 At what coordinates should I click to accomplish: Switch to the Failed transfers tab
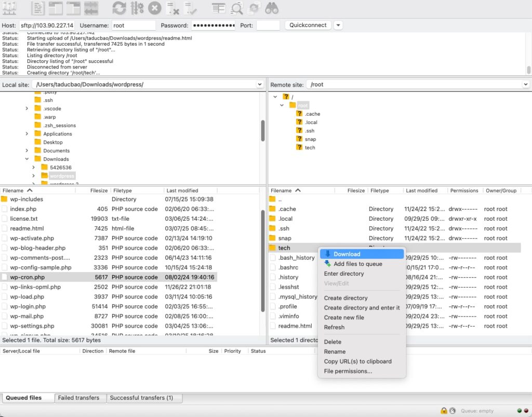point(78,398)
